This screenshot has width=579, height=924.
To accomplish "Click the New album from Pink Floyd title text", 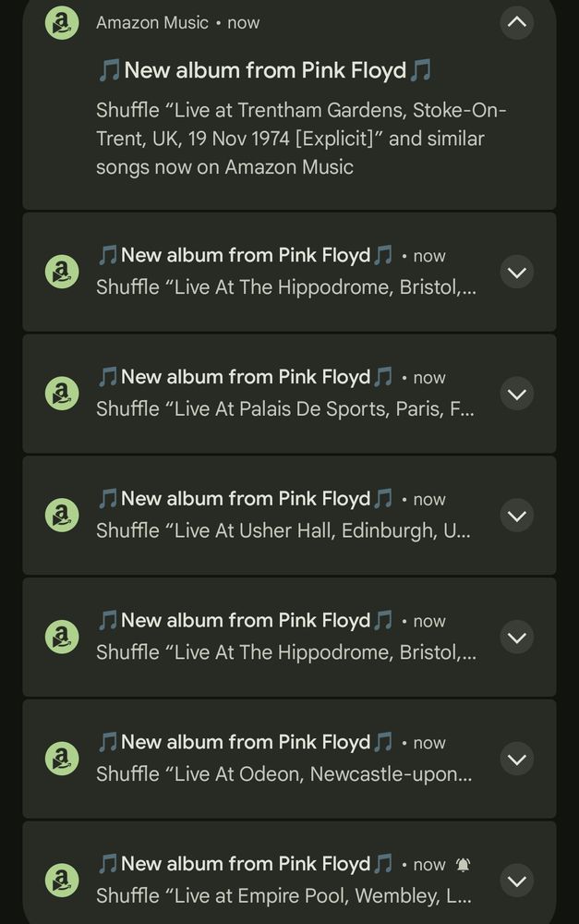I will [266, 69].
